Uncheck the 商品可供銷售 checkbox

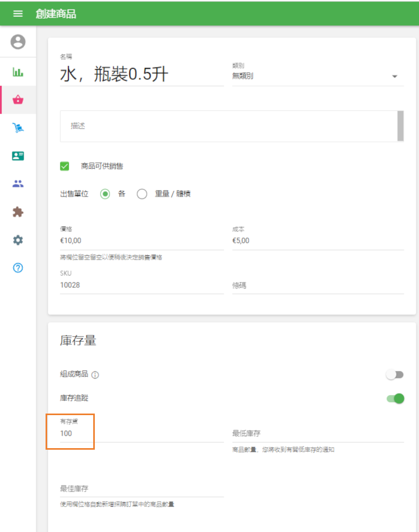coord(64,166)
